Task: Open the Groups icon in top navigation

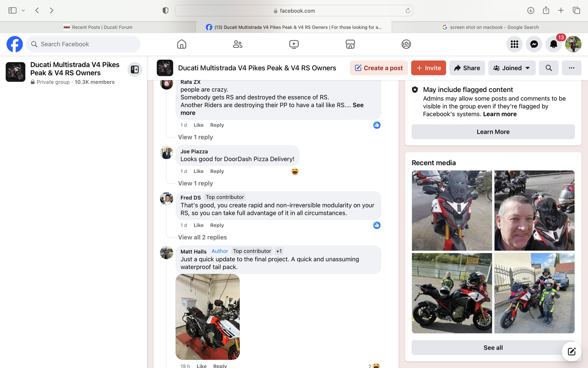Action: 406,44
